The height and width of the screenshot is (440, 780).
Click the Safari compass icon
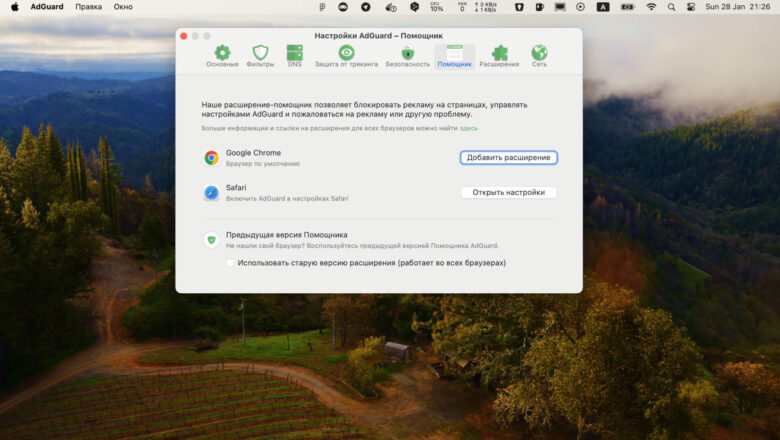[x=211, y=192]
